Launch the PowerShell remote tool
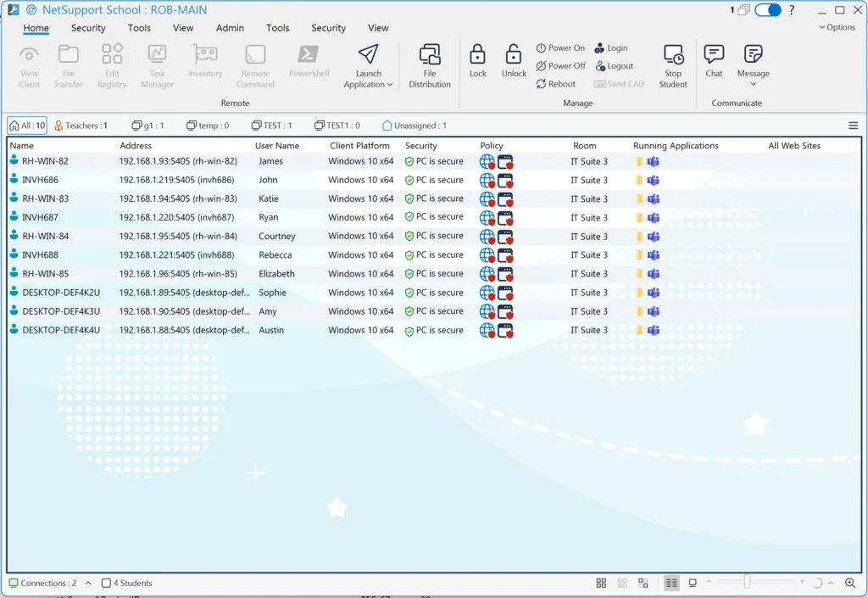Screen dimensions: 868x598 tap(309, 61)
